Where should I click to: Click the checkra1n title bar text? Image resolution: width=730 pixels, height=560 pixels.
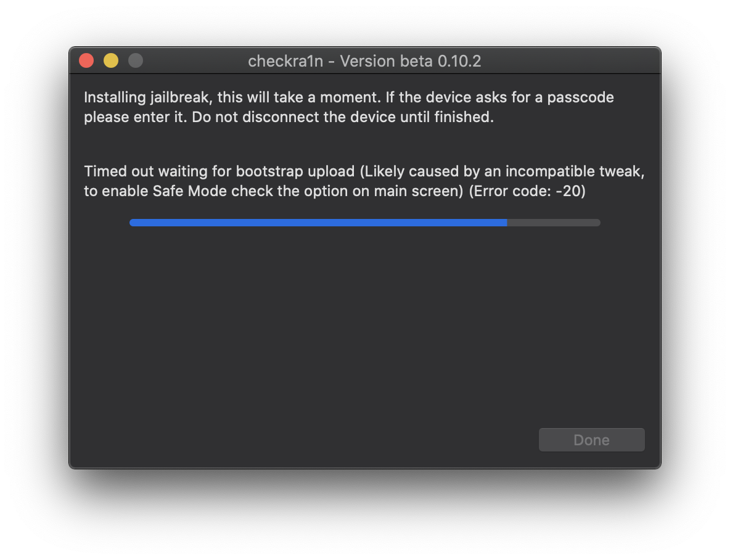[285, 61]
